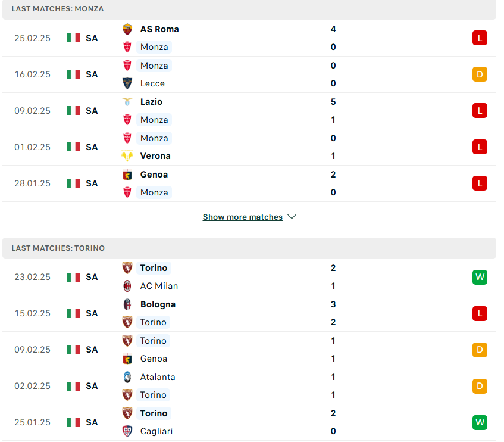
Task: Click the Verona team crest icon
Action: coord(127,156)
